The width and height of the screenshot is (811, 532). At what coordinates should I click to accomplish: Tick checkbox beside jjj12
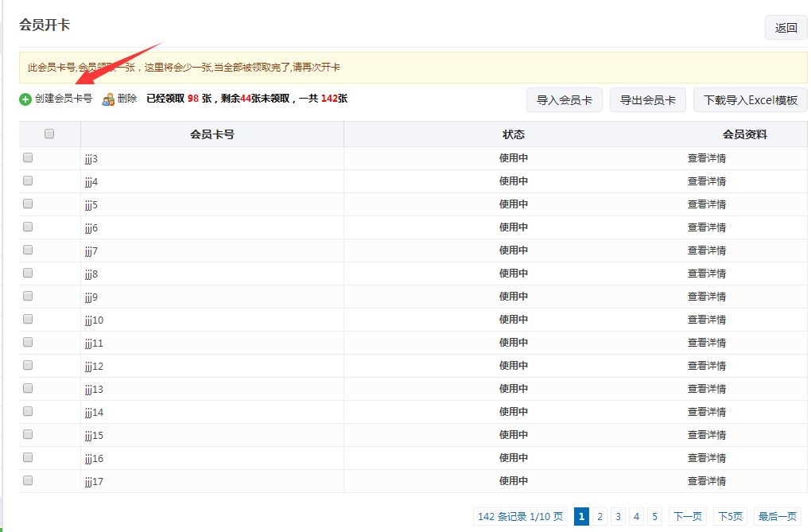[x=28, y=365]
